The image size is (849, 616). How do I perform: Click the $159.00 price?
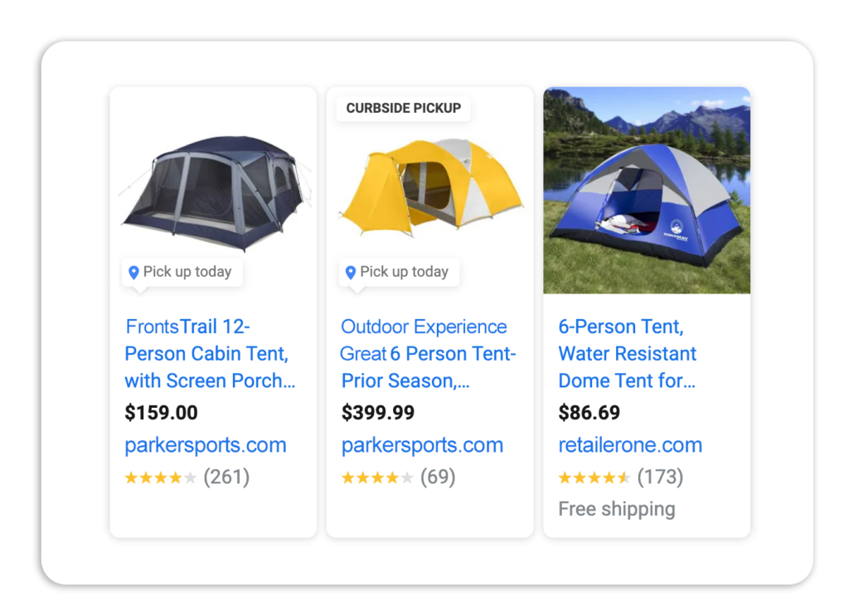point(162,413)
